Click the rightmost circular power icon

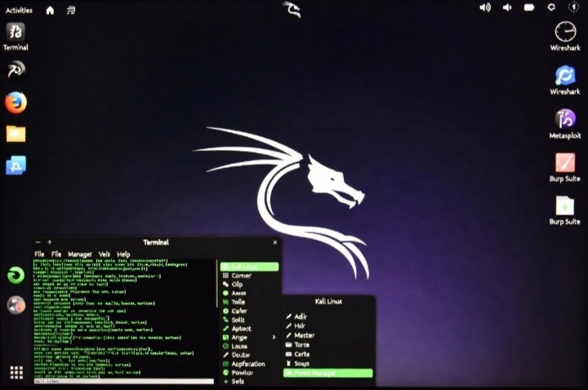point(573,7)
